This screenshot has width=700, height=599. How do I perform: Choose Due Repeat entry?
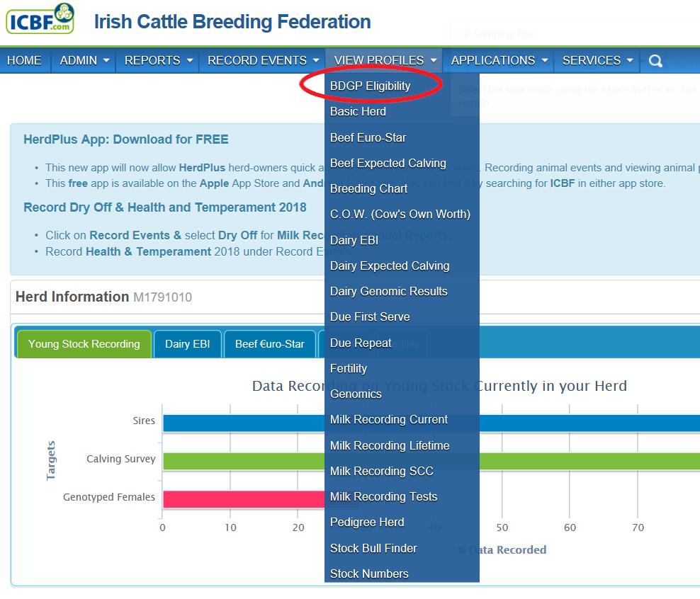pos(361,343)
